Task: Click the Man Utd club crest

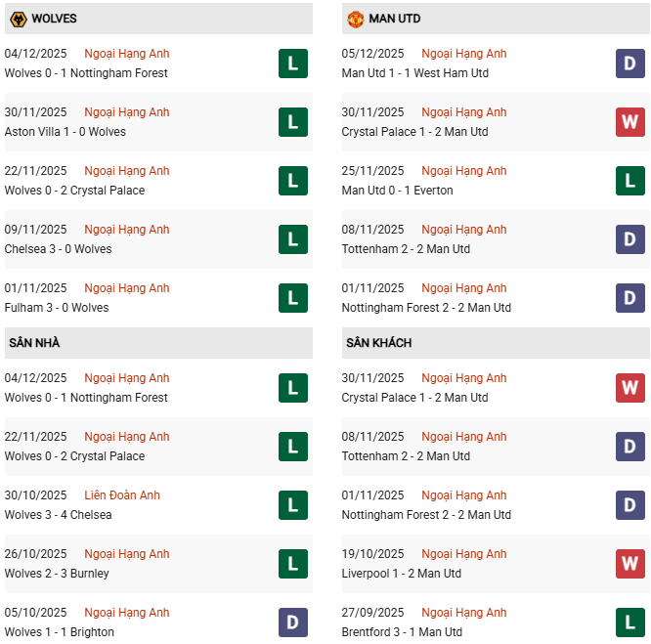Action: [x=355, y=19]
